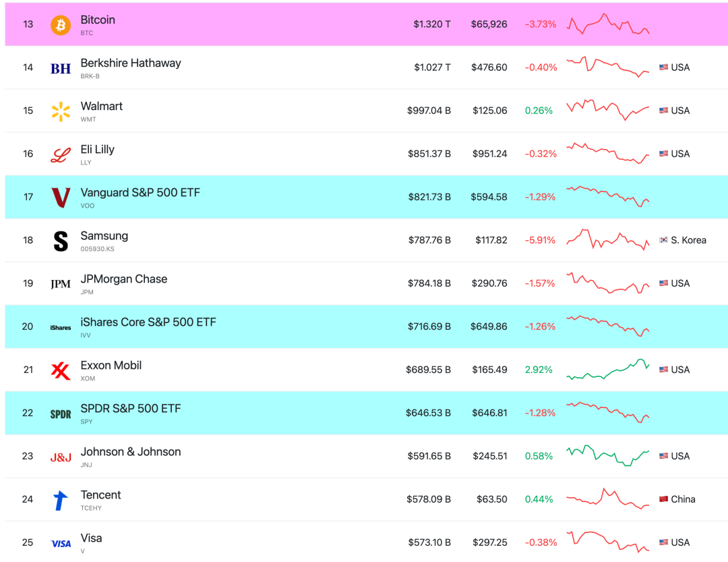Image resolution: width=728 pixels, height=562 pixels.
Task: Click the Johnson & Johnson sparkline chart
Action: 608,455
